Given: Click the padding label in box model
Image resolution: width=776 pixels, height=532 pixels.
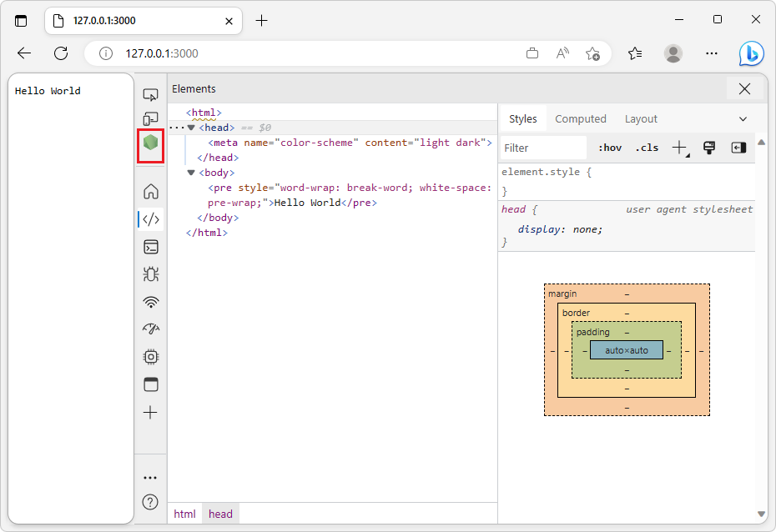Looking at the screenshot, I should pos(593,332).
